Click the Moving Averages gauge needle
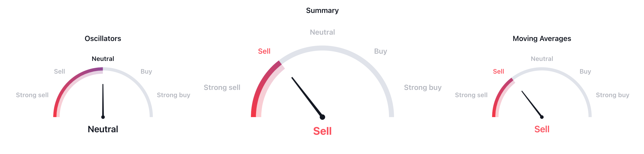This screenshot has width=644, height=154. (x=532, y=104)
